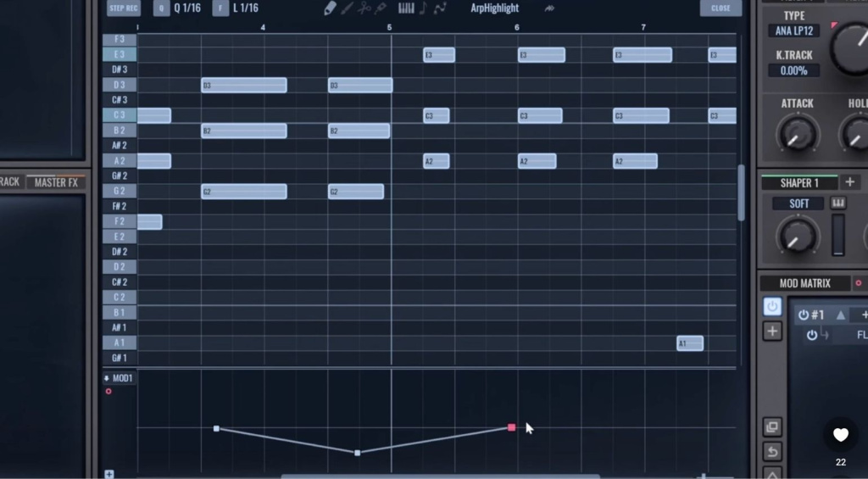The height and width of the screenshot is (479, 868).
Task: Add a new mod matrix slot with the plus icon
Action: [x=772, y=331]
